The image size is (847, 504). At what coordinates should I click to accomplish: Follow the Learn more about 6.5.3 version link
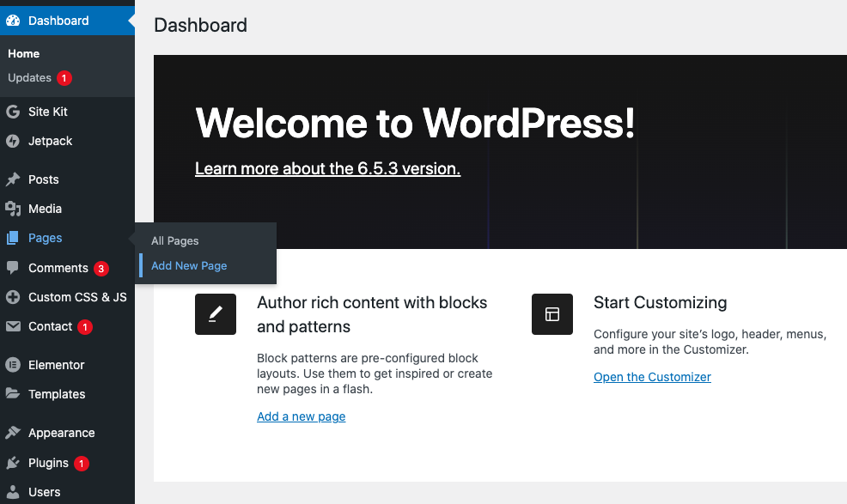pos(328,168)
